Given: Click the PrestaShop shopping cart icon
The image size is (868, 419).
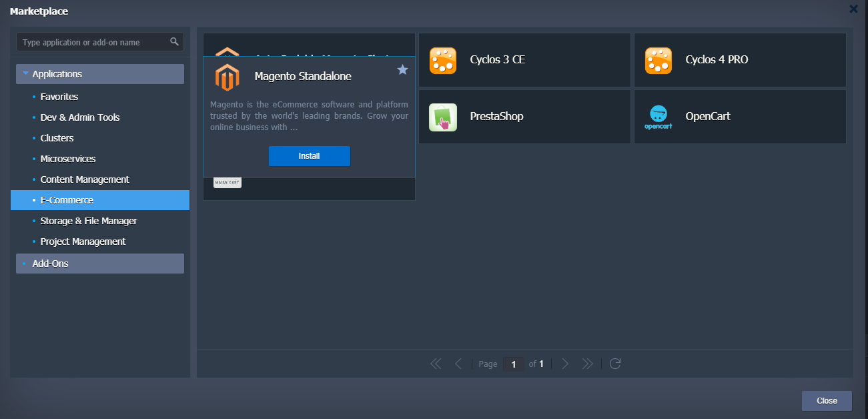Looking at the screenshot, I should (x=442, y=116).
